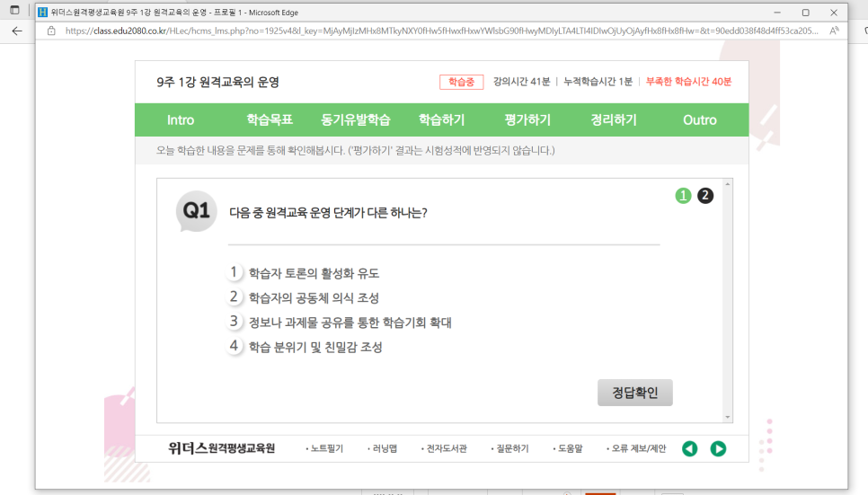
Task: Go to the previous page with green left arrow
Action: click(x=690, y=448)
